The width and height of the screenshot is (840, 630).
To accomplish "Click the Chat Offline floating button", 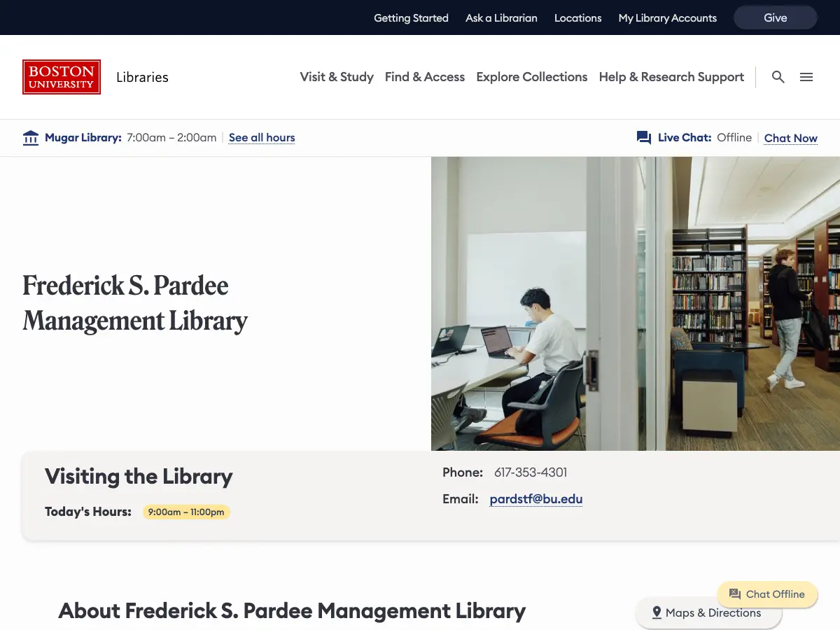I will (x=767, y=594).
